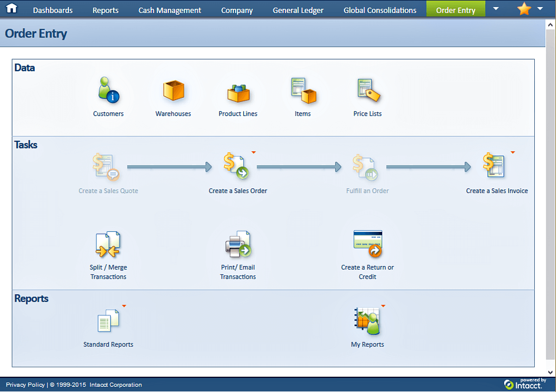Open the General Ledger menu

(298, 10)
